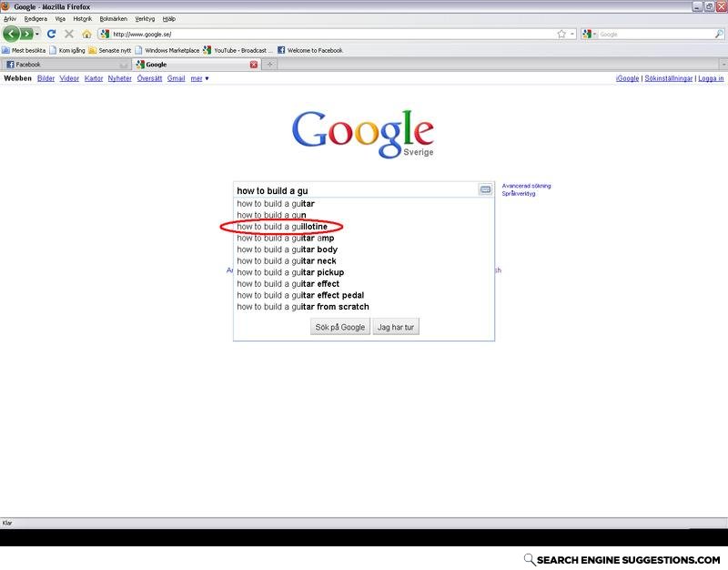Open the Arkiv menu

(10, 19)
